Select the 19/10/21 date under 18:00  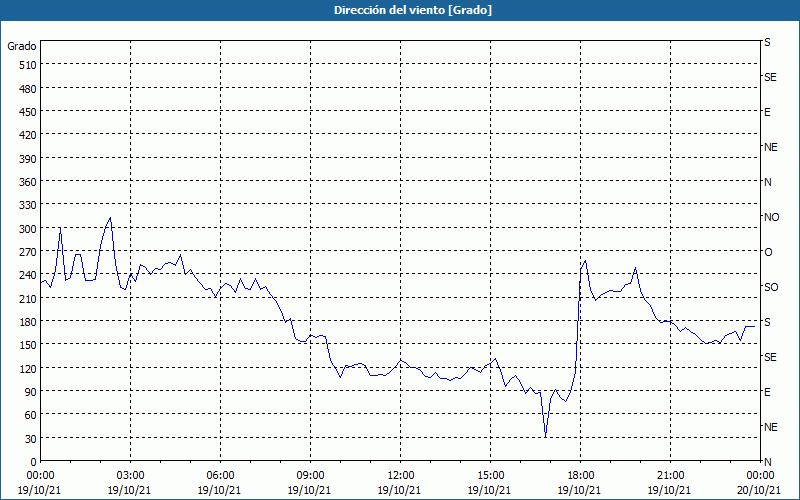coord(579,490)
